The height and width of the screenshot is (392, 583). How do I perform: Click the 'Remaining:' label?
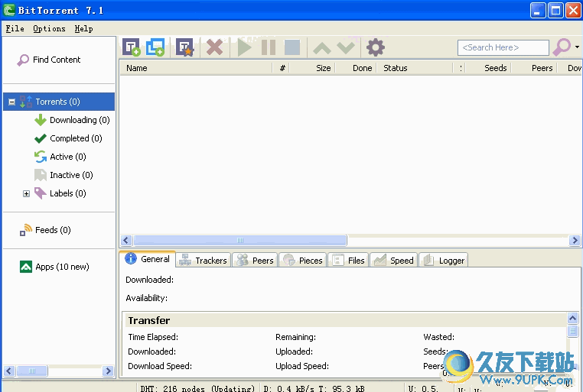click(295, 337)
